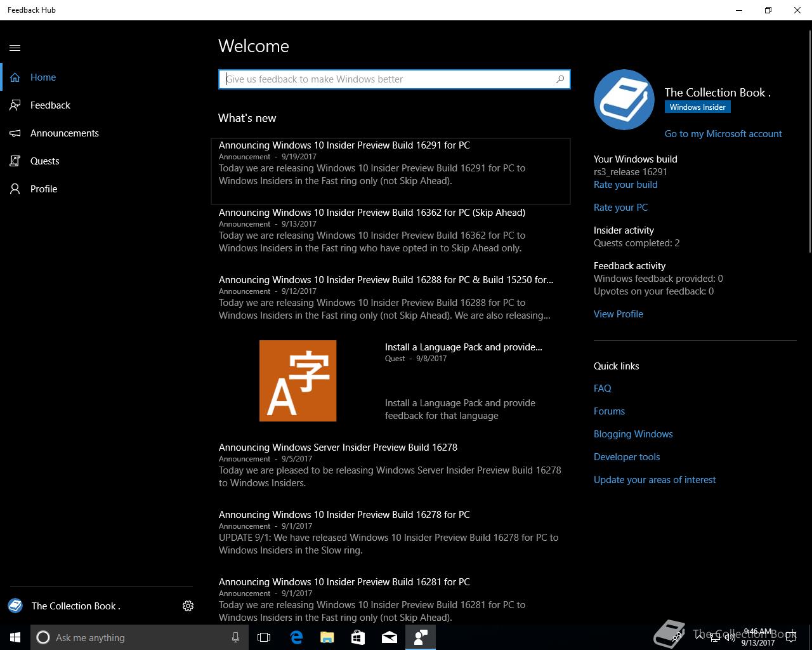Click the large book profile avatar
This screenshot has width=812, height=650.
624,100
